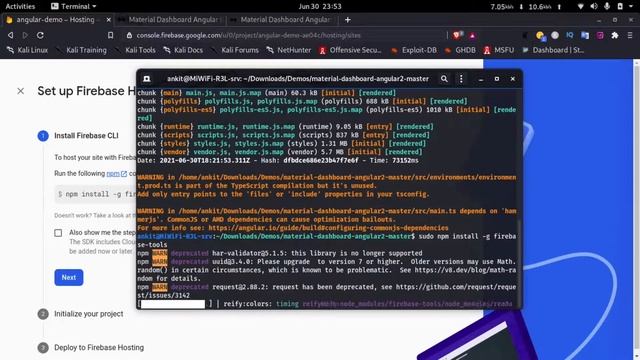The height and width of the screenshot is (360, 640).
Task: Open the Dashboard bookmark
Action: [x=553, y=50]
